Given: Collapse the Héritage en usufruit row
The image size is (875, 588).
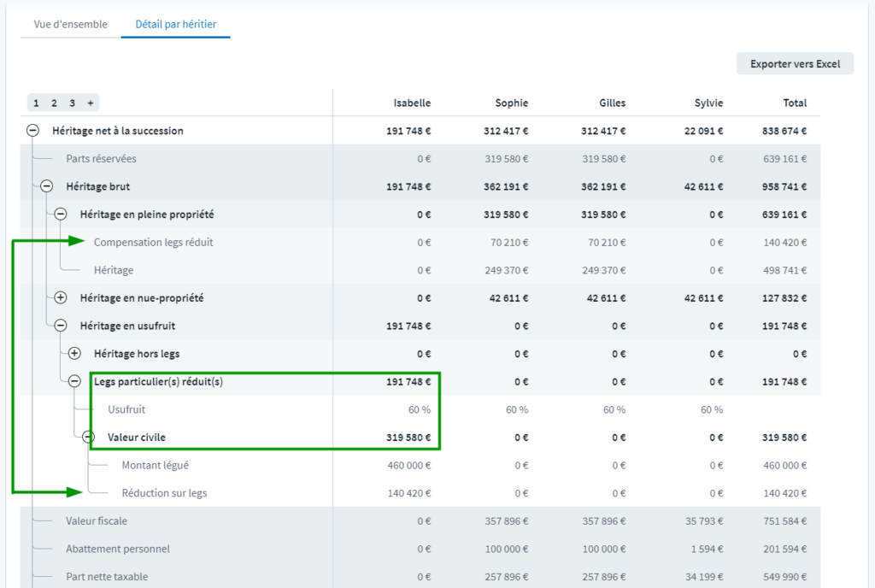Looking at the screenshot, I should 61,326.
